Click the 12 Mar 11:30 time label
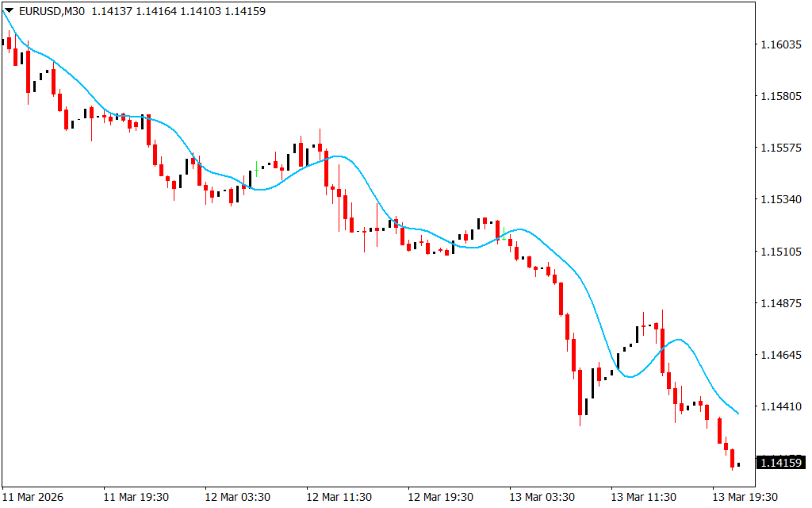The width and height of the screenshot is (812, 508). [x=339, y=497]
